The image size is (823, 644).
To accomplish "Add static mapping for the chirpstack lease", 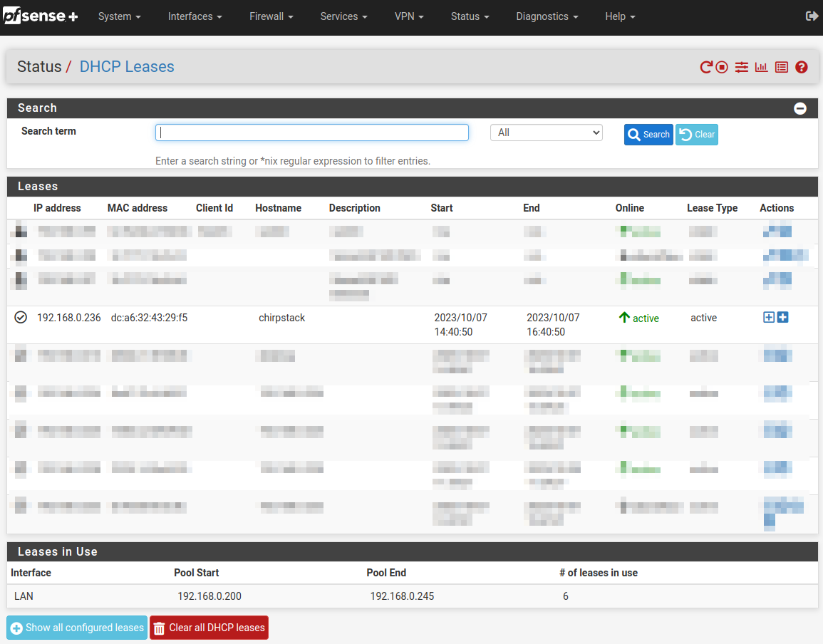I will (x=769, y=318).
